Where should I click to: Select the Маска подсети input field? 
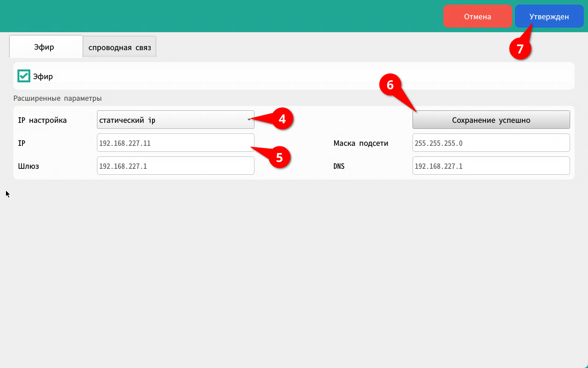(491, 143)
